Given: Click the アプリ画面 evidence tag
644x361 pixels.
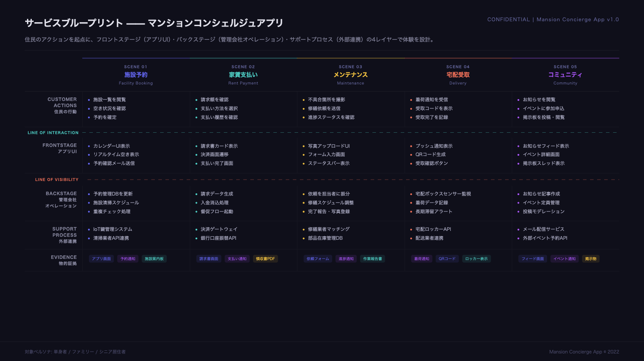Looking at the screenshot, I should (x=101, y=259).
